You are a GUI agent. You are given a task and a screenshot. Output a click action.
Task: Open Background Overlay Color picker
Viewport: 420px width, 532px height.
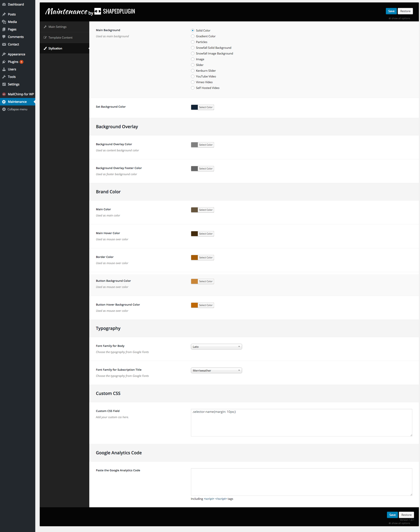[203, 145]
